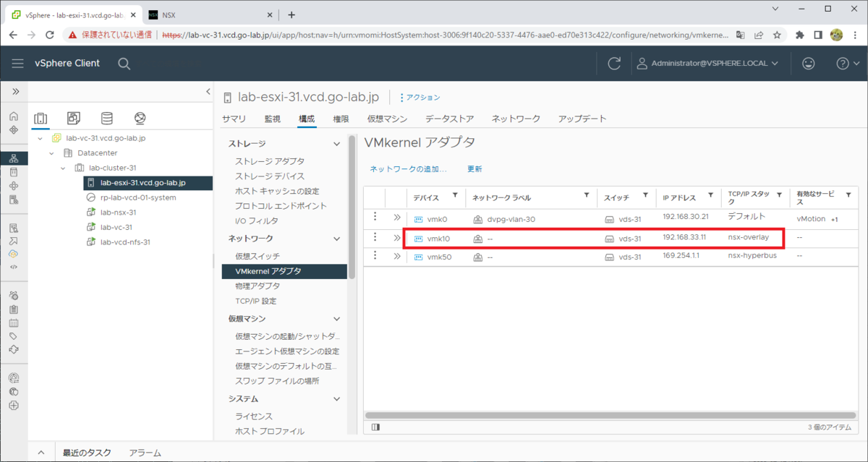The width and height of the screenshot is (868, 462).
Task: Collapse the lab-cluster-31 tree node
Action: 64,168
